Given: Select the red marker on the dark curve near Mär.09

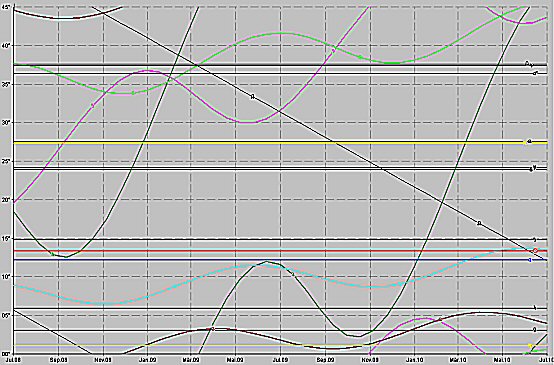Looking at the screenshot, I should pos(213,329).
